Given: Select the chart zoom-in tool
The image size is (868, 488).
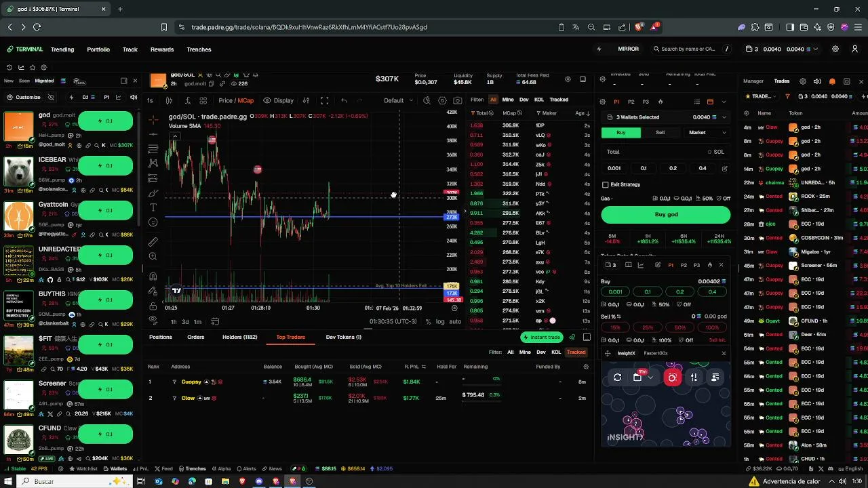Looking at the screenshot, I should 153,256.
